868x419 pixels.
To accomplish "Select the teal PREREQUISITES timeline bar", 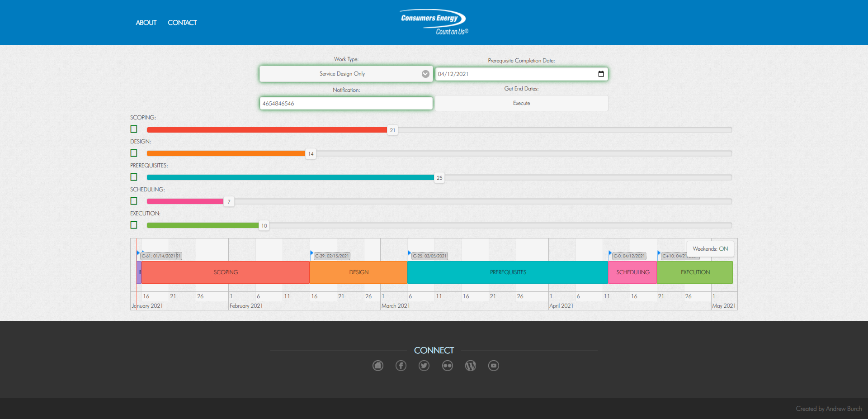I will coord(508,272).
